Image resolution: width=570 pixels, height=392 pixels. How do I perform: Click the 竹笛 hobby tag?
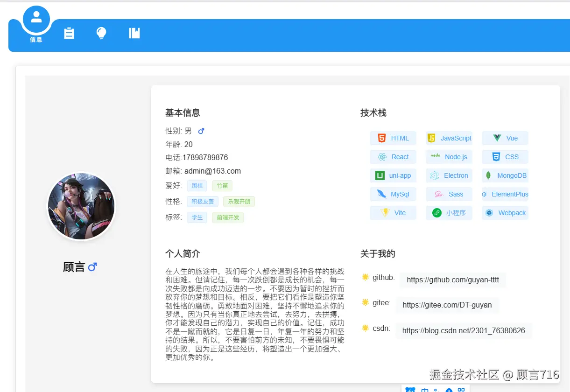[222, 186]
